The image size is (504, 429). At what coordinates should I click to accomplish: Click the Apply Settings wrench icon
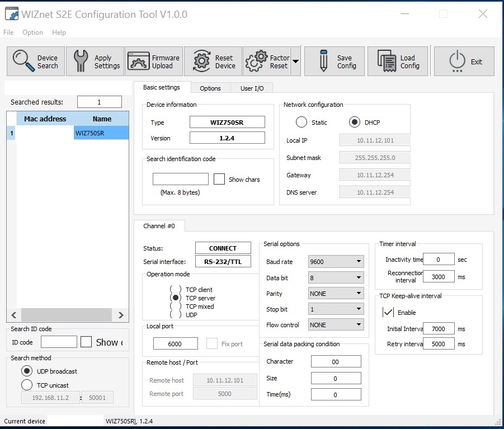[x=81, y=61]
